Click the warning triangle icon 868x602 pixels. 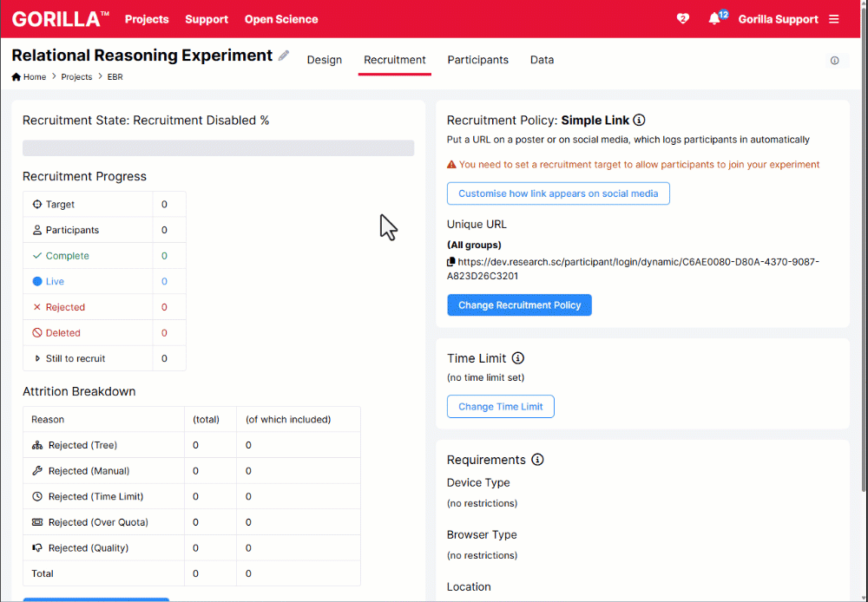(x=451, y=164)
